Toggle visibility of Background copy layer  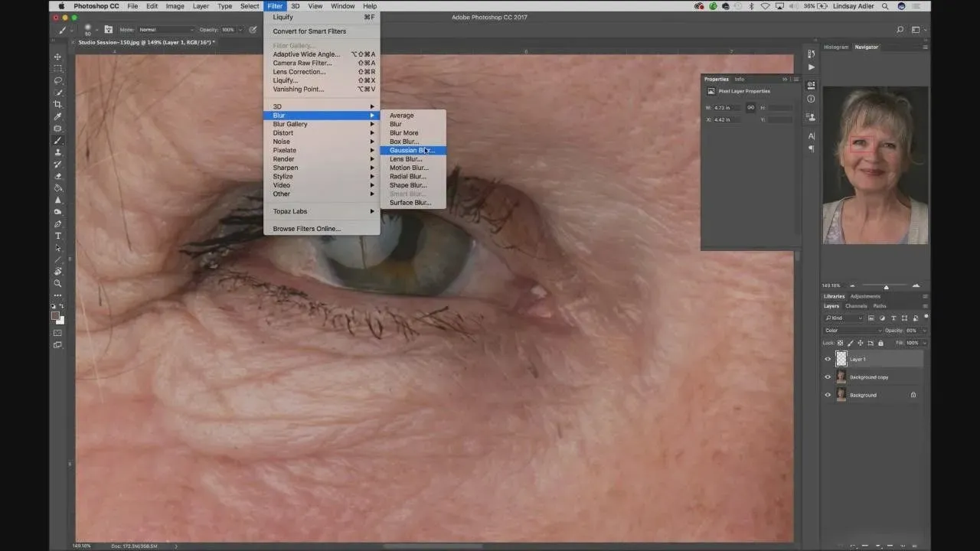coord(828,377)
